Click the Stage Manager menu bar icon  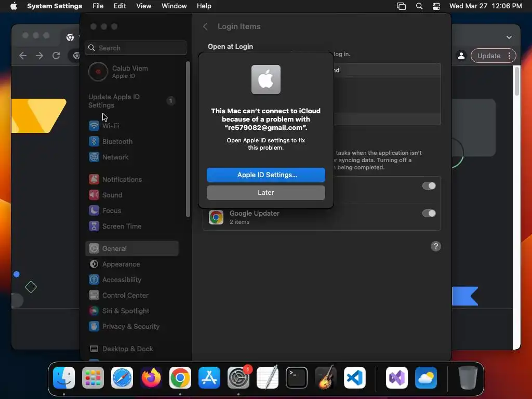pos(402,6)
